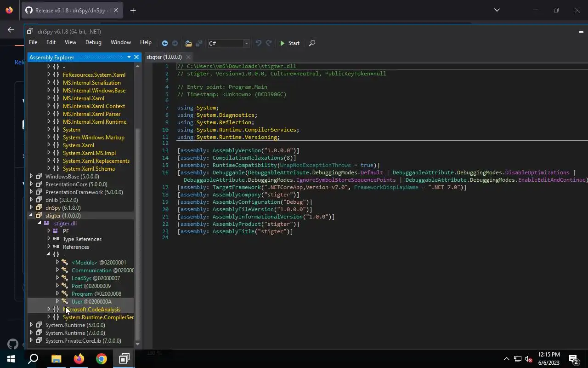Screen dimensions: 588x368
Task: Click the LoadSys class icon
Action: tap(65, 278)
